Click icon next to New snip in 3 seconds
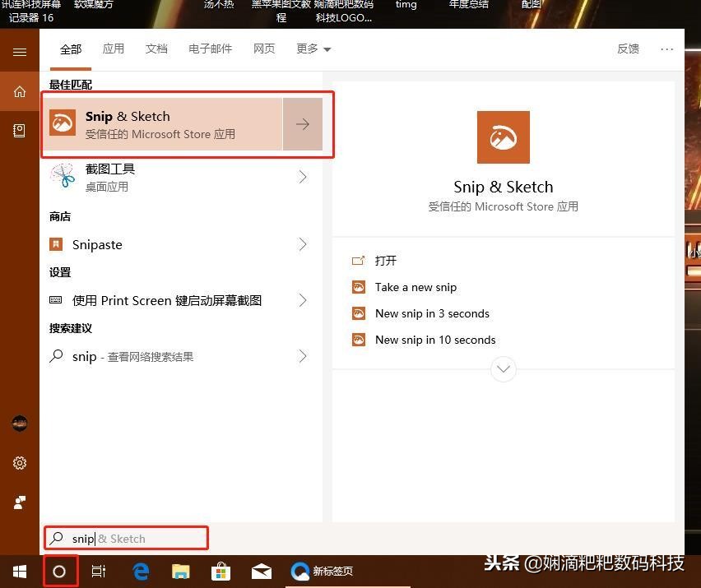701x588 pixels. tap(359, 313)
